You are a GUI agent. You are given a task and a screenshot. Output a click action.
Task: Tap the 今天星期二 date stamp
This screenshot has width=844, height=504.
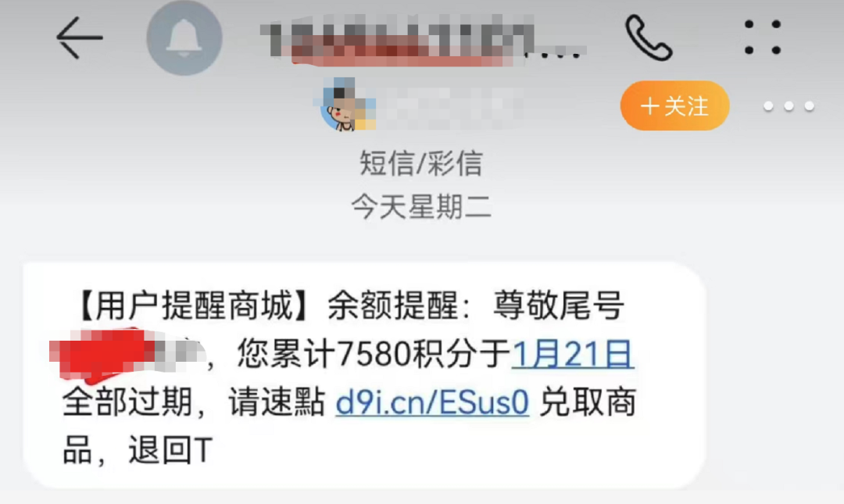[421, 207]
